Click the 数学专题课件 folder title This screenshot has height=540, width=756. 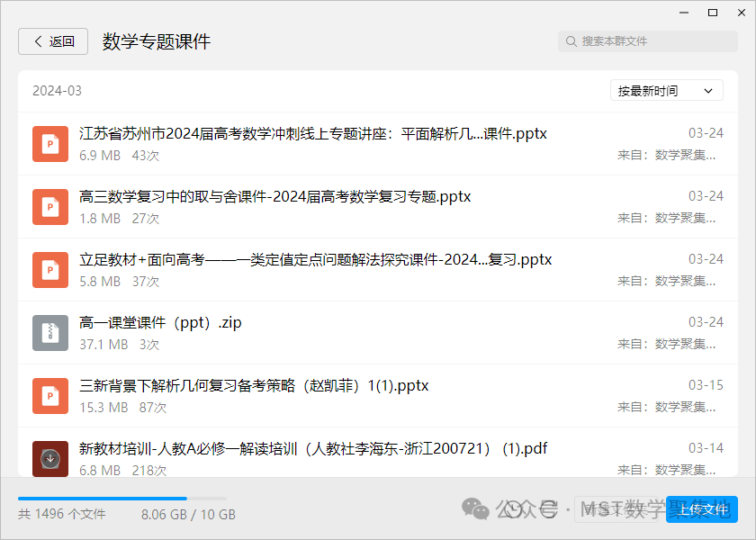(157, 41)
